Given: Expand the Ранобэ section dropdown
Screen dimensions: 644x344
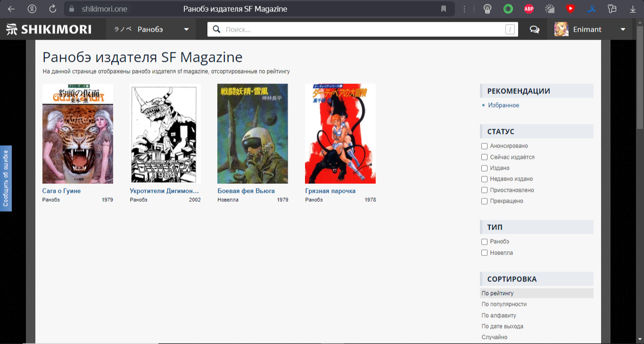Looking at the screenshot, I should [186, 29].
